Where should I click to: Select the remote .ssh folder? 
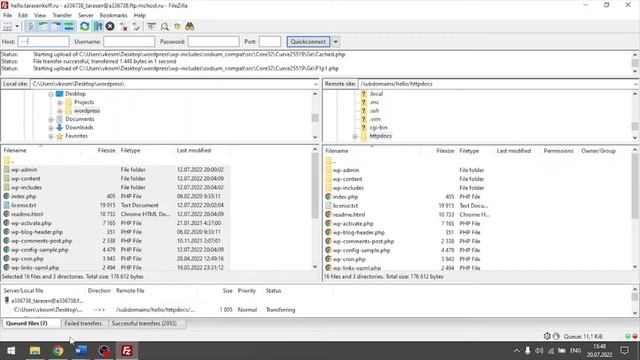point(374,111)
